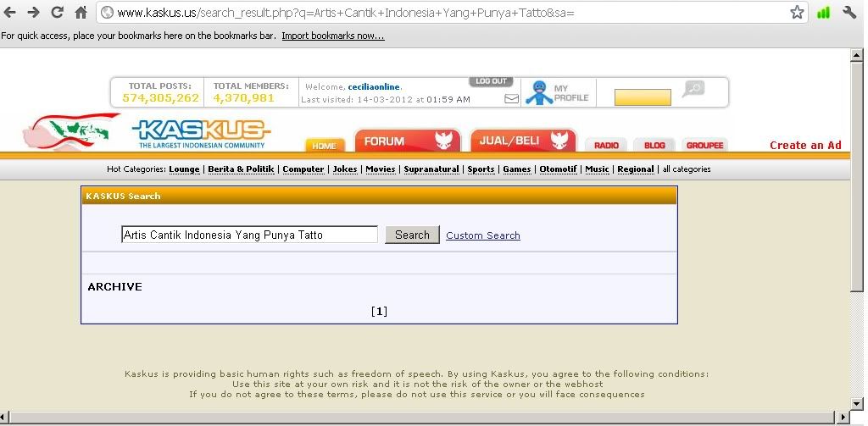Viewport: 868px width, 426px height.
Task: Click Import bookmarks now link
Action: point(332,36)
